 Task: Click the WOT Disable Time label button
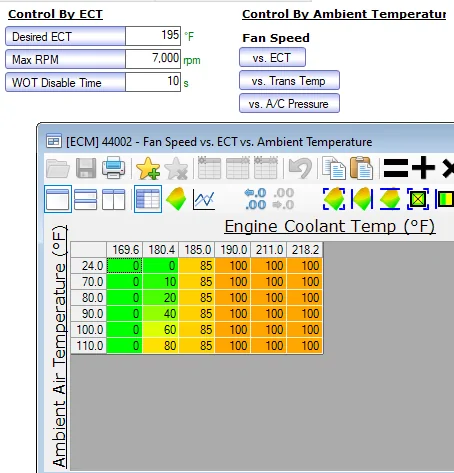[65, 82]
